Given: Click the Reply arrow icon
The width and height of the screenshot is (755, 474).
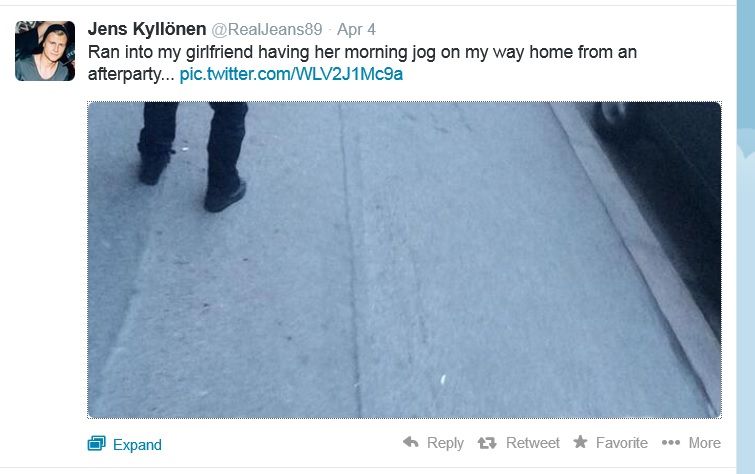Looking at the screenshot, I should click(x=411, y=442).
